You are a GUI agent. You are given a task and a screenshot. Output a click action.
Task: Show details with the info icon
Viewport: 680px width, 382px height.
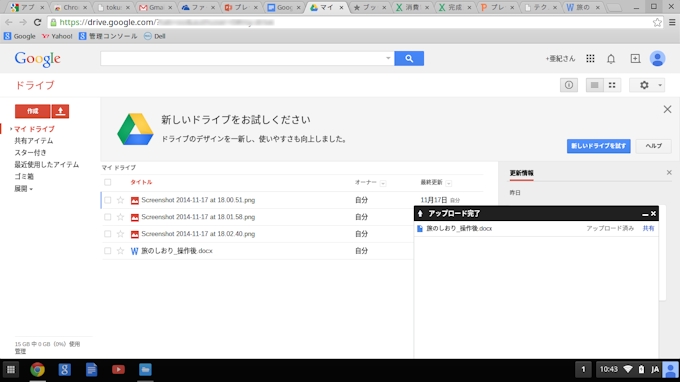[569, 85]
